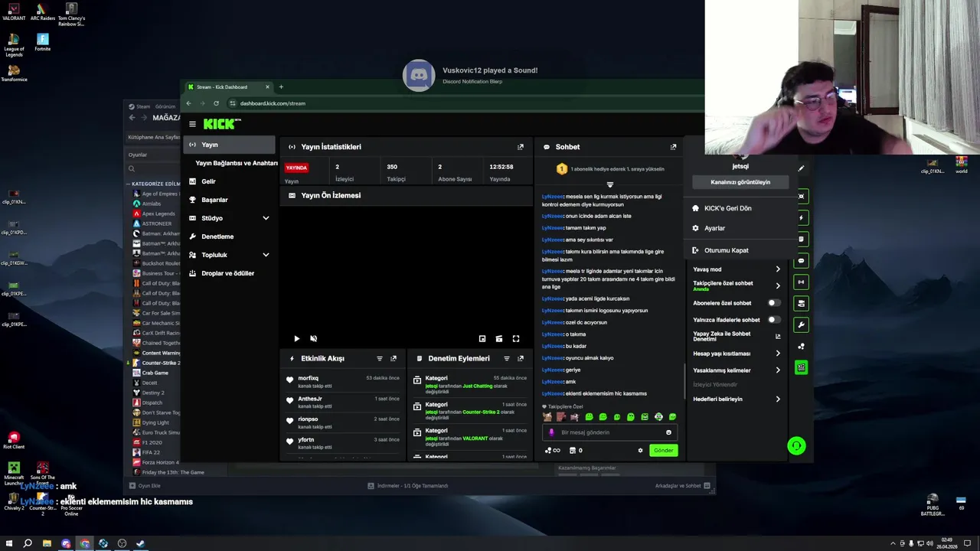
Task: Pop out the Yayın İstatistikleri panel
Action: tap(521, 147)
